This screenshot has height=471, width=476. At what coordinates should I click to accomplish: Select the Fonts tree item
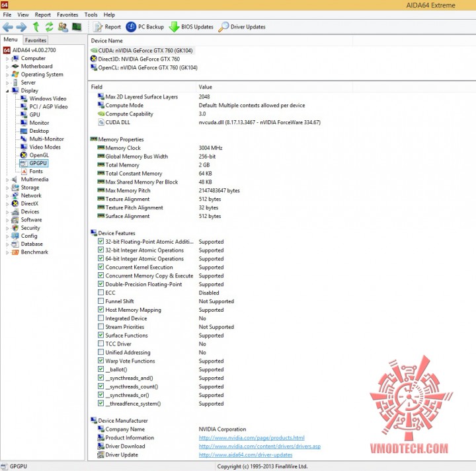click(36, 171)
